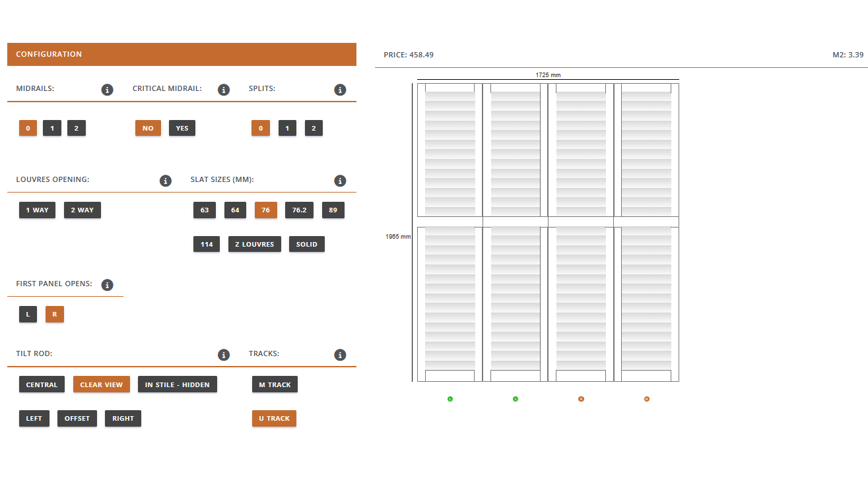The image size is (868, 488).
Task: Set first panel to open R
Action: (x=55, y=315)
